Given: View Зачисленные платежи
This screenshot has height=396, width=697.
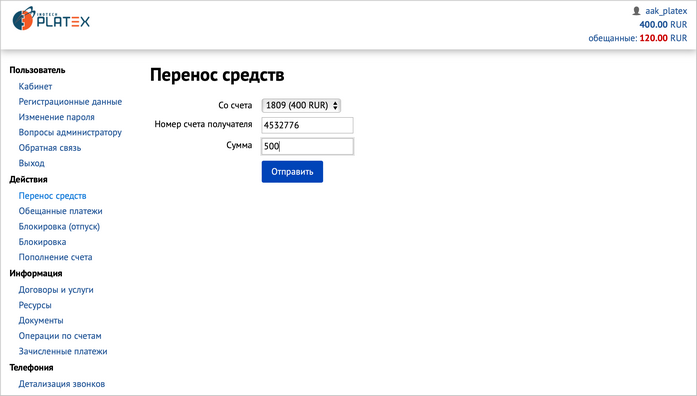Looking at the screenshot, I should tap(63, 351).
